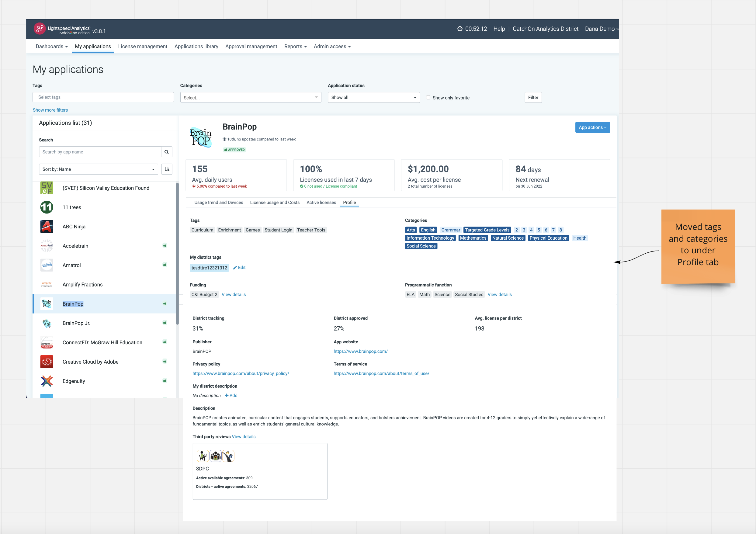
Task: Click the approved thumbs-up icon beside Edgenuity
Action: 165,381
